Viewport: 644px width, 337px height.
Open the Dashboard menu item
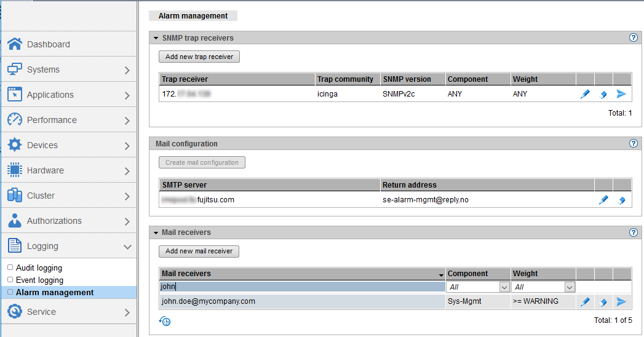(48, 44)
